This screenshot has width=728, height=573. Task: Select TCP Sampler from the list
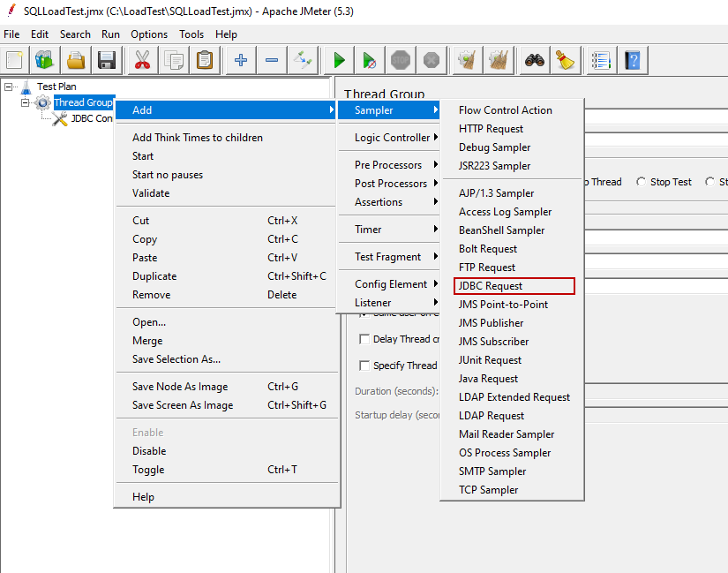tap(512, 490)
